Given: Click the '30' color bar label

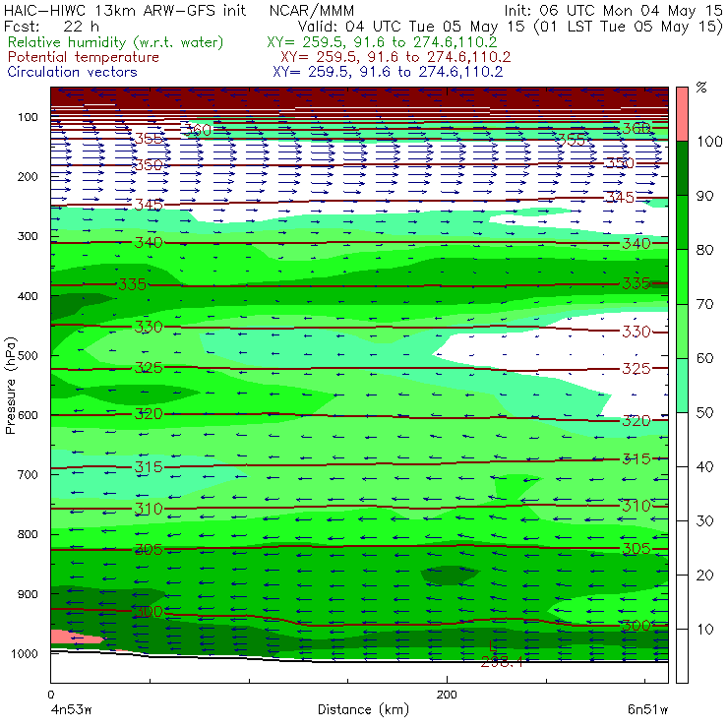Looking at the screenshot, I should 705,521.
